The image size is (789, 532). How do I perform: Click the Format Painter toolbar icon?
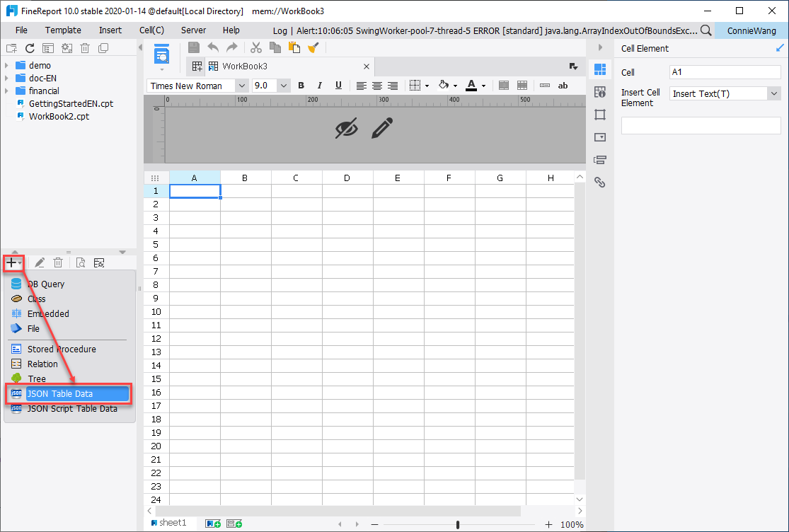(311, 47)
